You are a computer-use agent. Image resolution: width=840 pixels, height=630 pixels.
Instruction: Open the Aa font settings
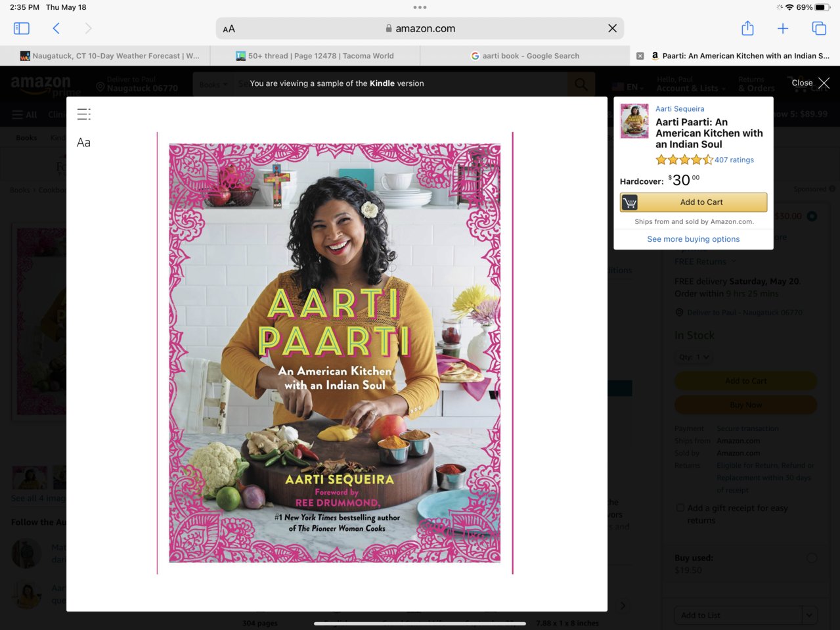click(x=84, y=143)
